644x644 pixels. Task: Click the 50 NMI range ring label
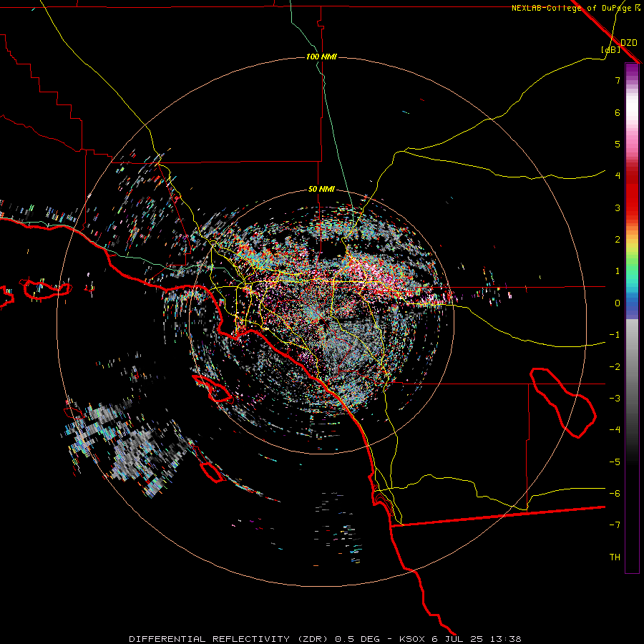(321, 189)
